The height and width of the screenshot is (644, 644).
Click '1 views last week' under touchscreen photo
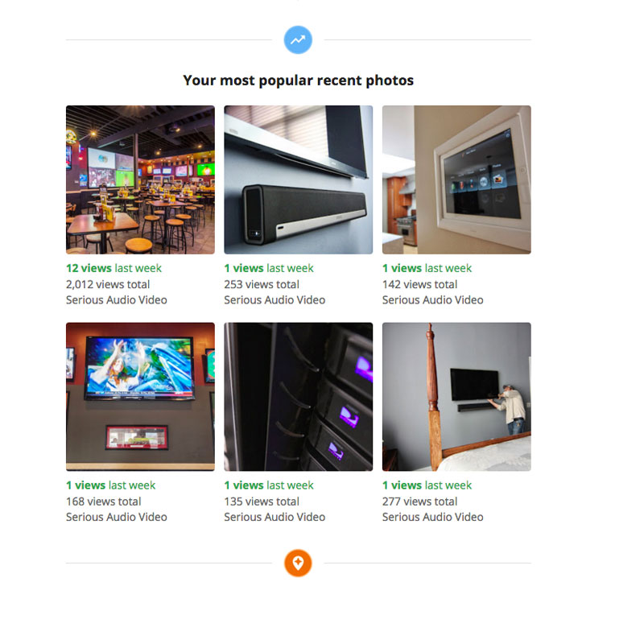[427, 268]
